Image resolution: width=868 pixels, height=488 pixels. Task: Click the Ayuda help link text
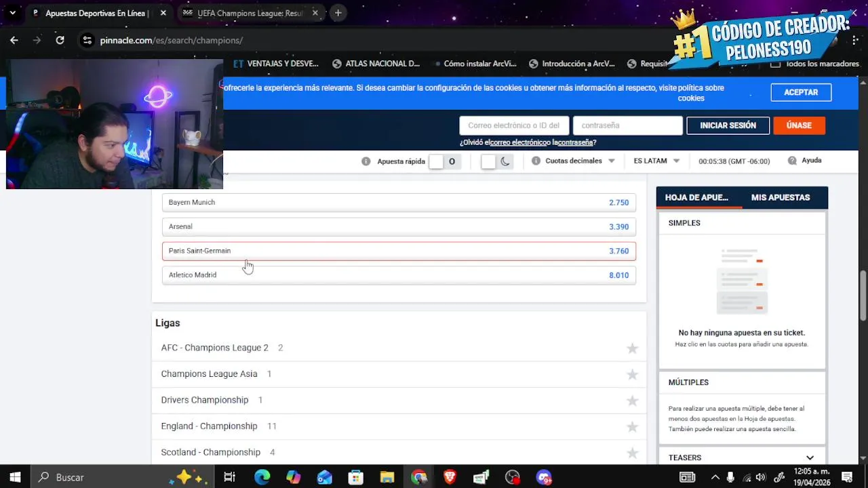point(812,161)
